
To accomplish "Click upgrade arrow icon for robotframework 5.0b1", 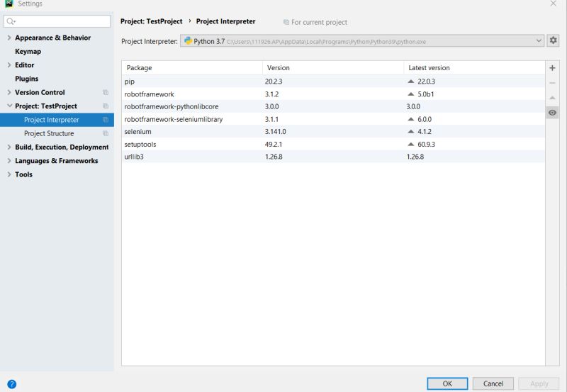I will coord(411,94).
